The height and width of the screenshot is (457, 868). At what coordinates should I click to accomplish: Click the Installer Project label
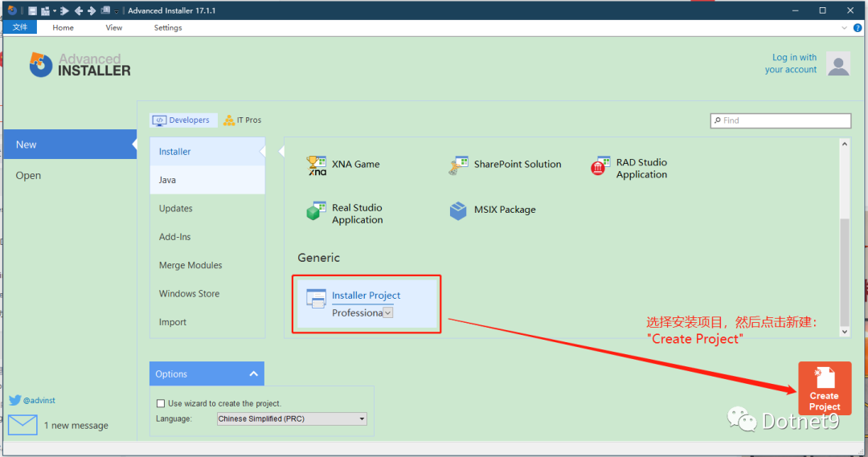pos(366,296)
